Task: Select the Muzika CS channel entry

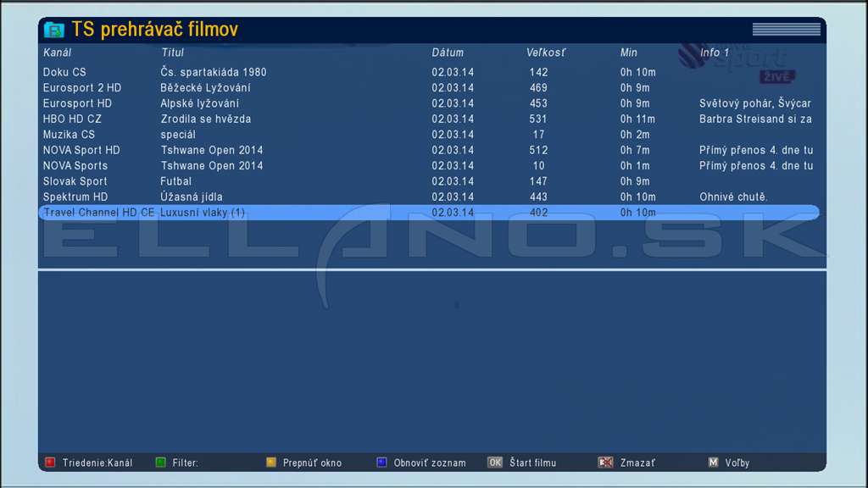Action: tap(70, 135)
